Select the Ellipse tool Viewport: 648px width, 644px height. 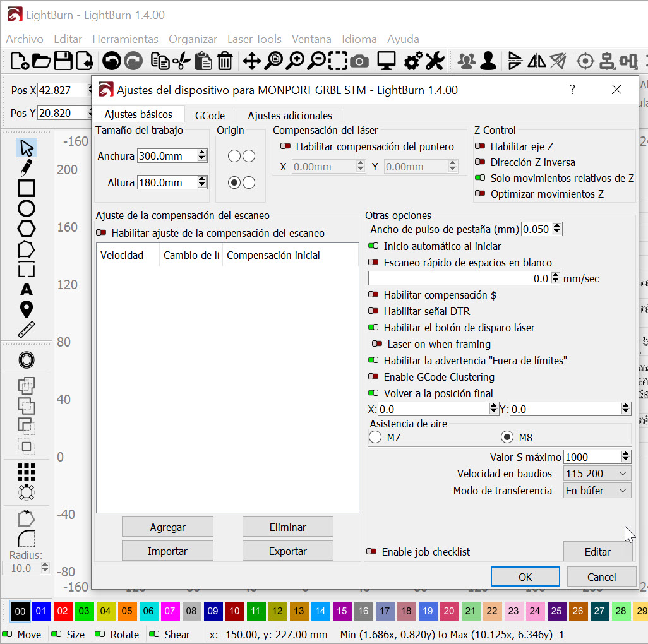coord(27,208)
